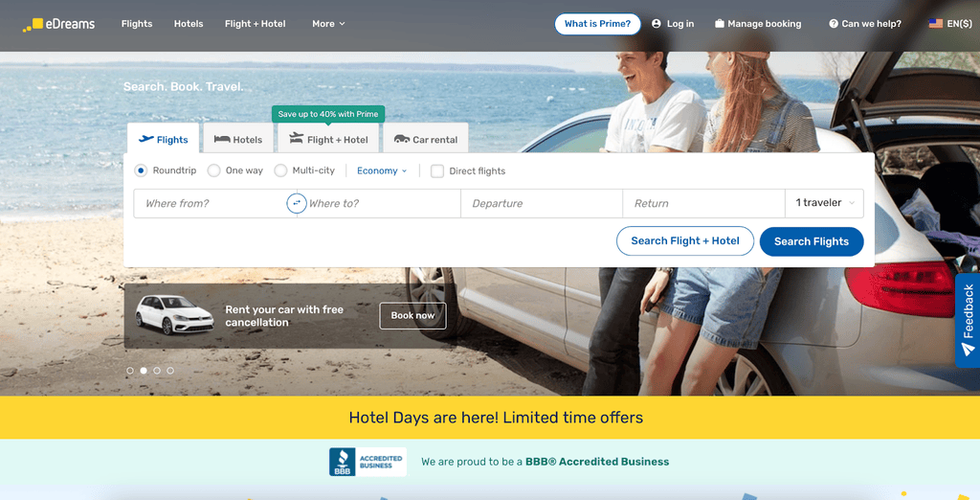Screen dimensions: 980x500
Task: Expand the More menu in header
Action: 329,24
